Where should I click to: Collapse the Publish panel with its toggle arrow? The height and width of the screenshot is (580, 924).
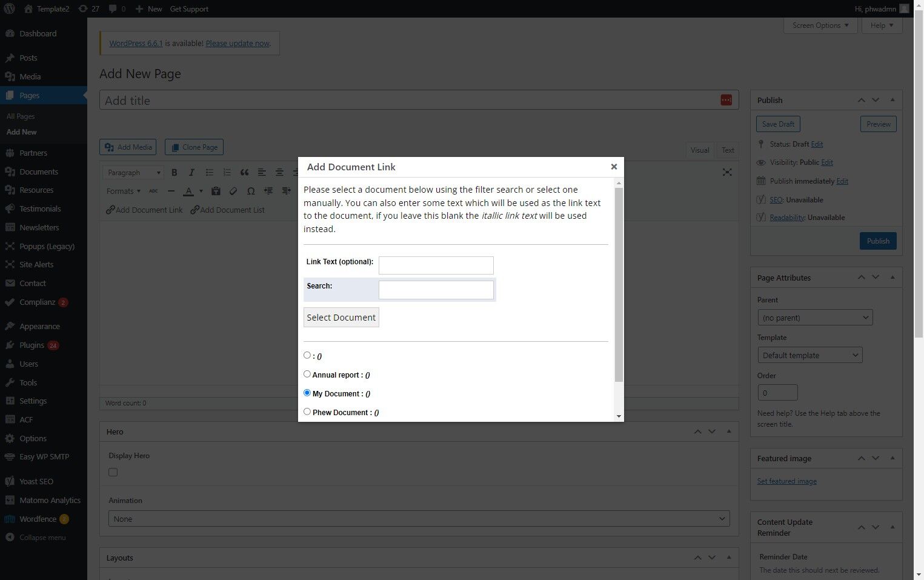click(892, 100)
